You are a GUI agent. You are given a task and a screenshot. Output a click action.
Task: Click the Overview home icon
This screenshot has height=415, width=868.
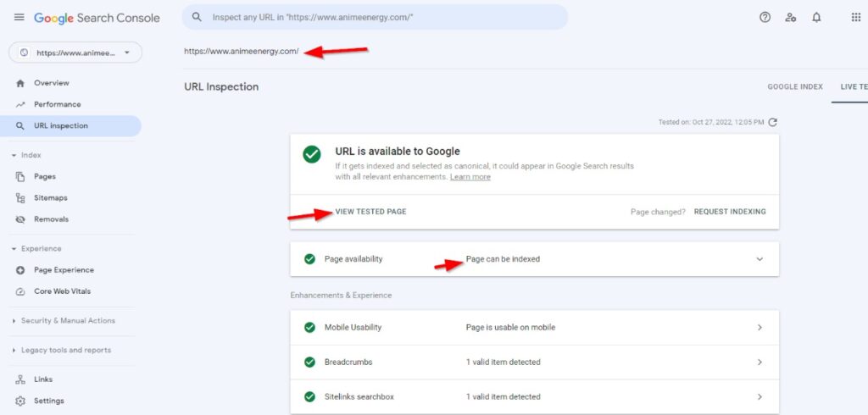(20, 83)
